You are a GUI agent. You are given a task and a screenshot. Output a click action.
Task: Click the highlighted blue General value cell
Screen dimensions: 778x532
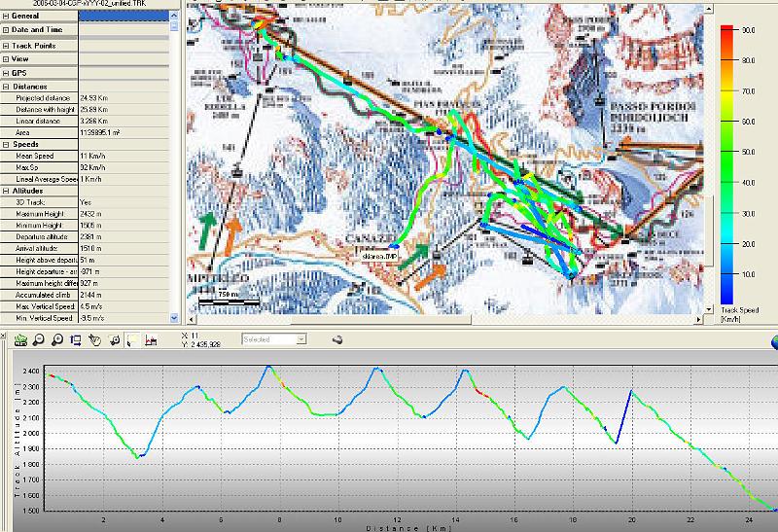(x=124, y=16)
